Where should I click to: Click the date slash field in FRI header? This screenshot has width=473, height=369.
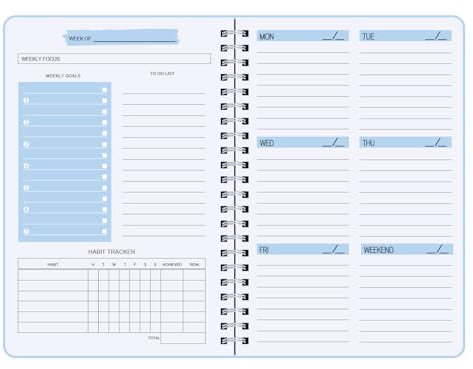click(x=333, y=249)
